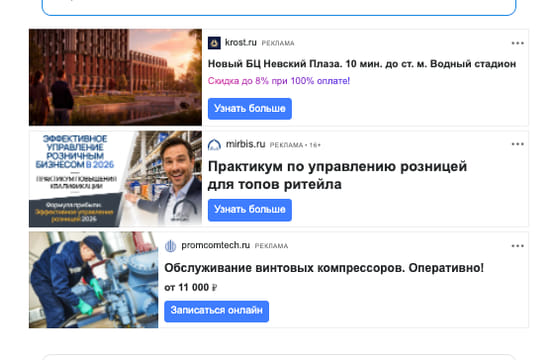This screenshot has width=560, height=360.
Task: Click 'РЕКЛАМА • 16+' label next to mirbis.ru
Action: 295,145
